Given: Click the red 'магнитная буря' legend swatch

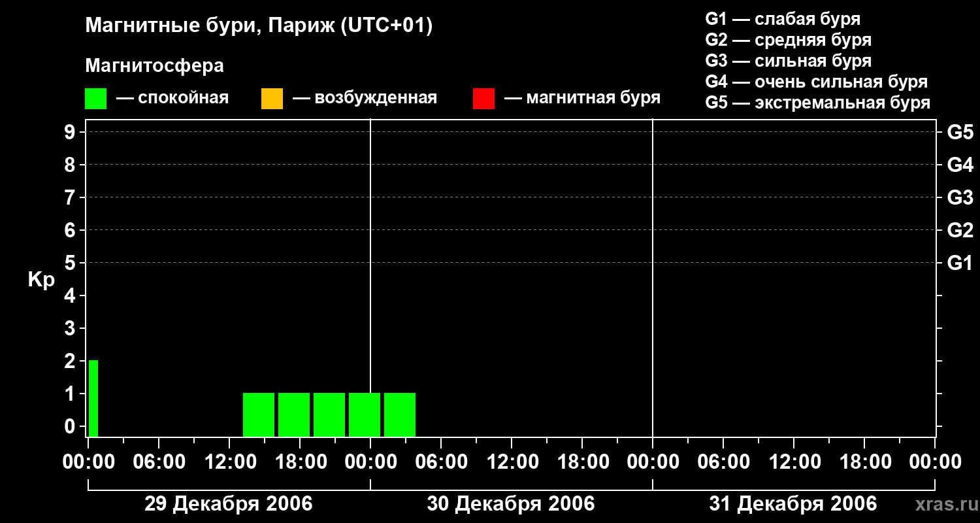Looking at the screenshot, I should click(x=483, y=98).
